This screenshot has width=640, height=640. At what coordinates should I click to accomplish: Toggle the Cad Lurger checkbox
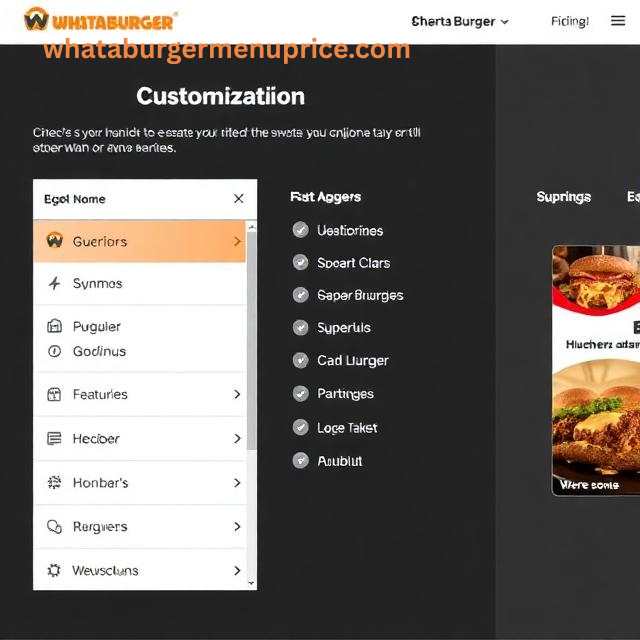point(300,360)
